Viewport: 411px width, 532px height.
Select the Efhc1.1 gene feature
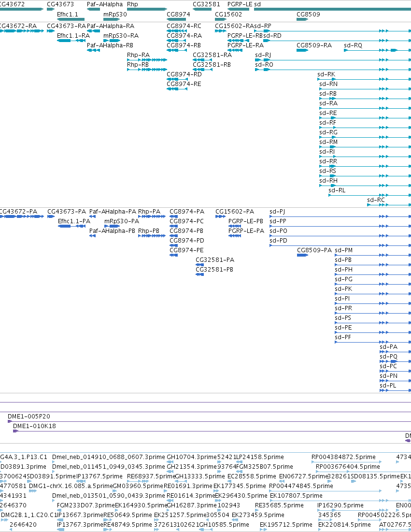coord(71,19)
